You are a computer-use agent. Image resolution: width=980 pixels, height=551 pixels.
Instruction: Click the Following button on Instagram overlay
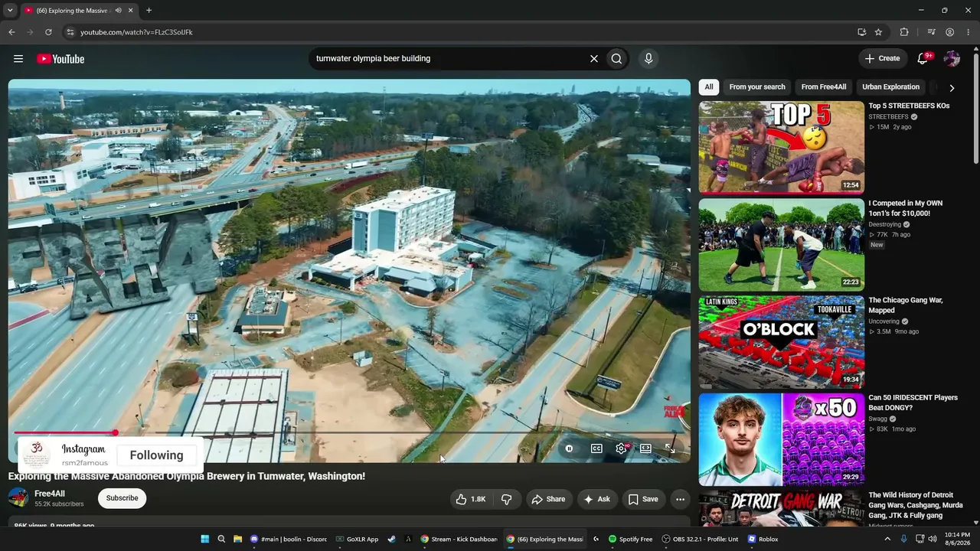[156, 455]
